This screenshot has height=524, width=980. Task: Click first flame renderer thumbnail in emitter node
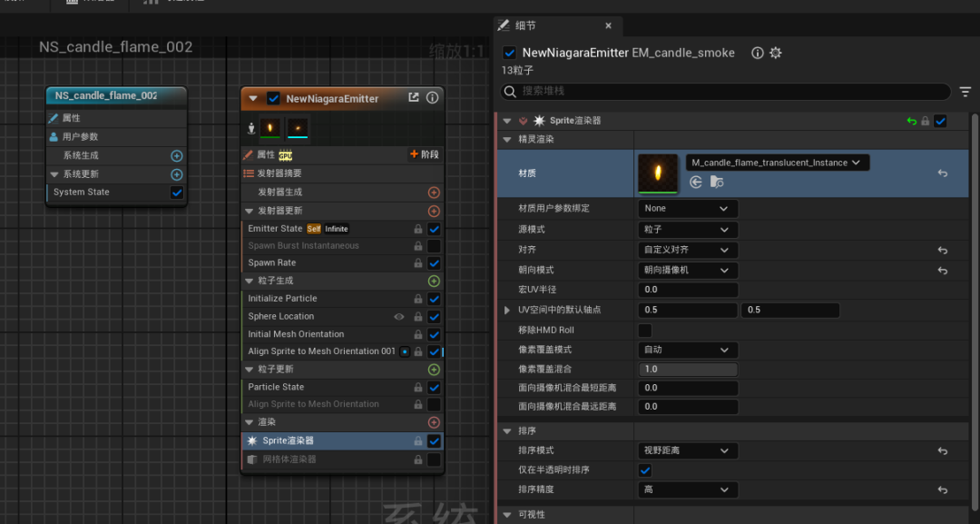(x=270, y=129)
